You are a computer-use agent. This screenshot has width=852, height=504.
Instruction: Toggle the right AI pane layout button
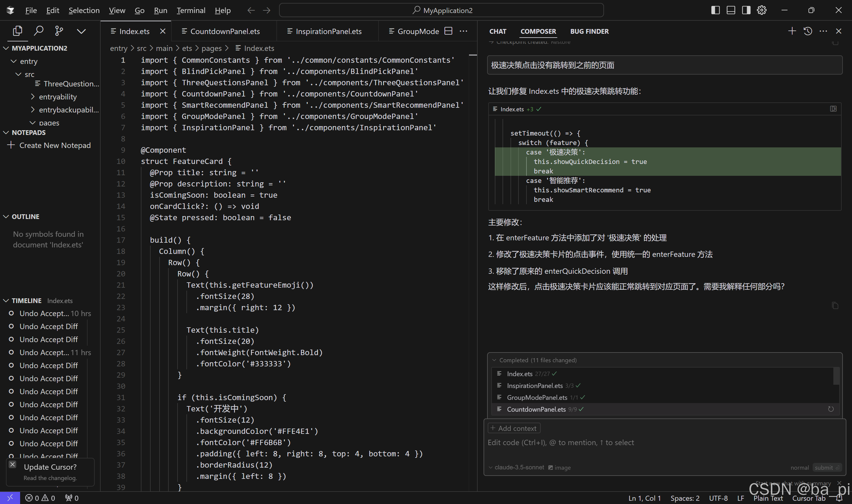tap(746, 10)
